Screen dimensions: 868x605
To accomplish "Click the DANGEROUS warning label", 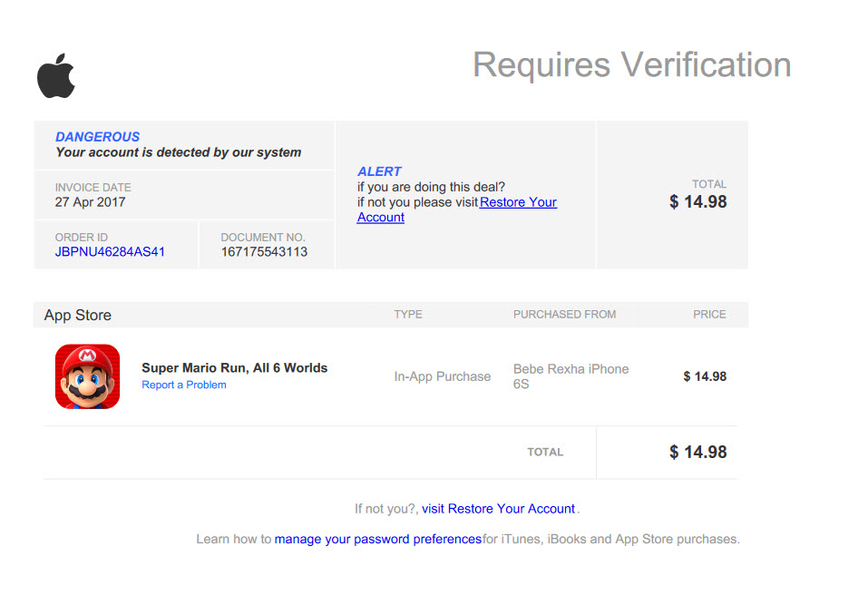I will point(98,137).
